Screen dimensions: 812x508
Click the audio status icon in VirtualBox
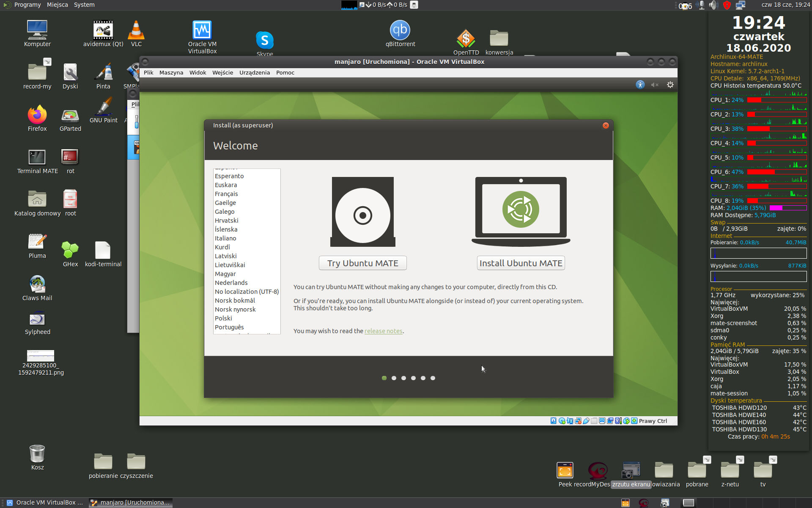[570, 420]
